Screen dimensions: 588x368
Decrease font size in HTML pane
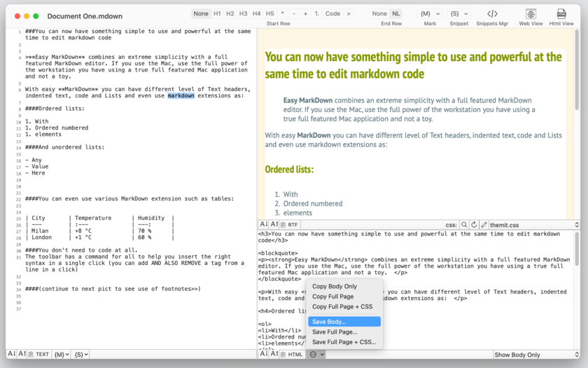tap(264, 354)
